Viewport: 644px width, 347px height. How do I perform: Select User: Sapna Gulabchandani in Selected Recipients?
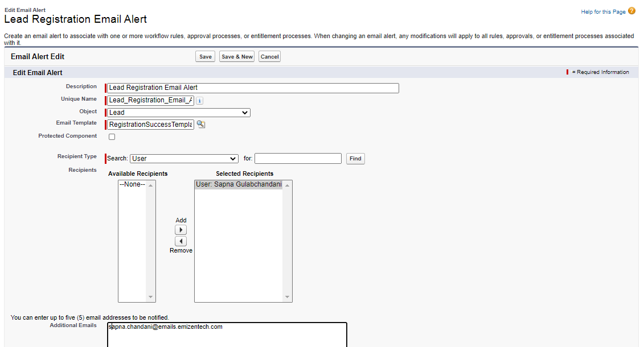pos(239,184)
